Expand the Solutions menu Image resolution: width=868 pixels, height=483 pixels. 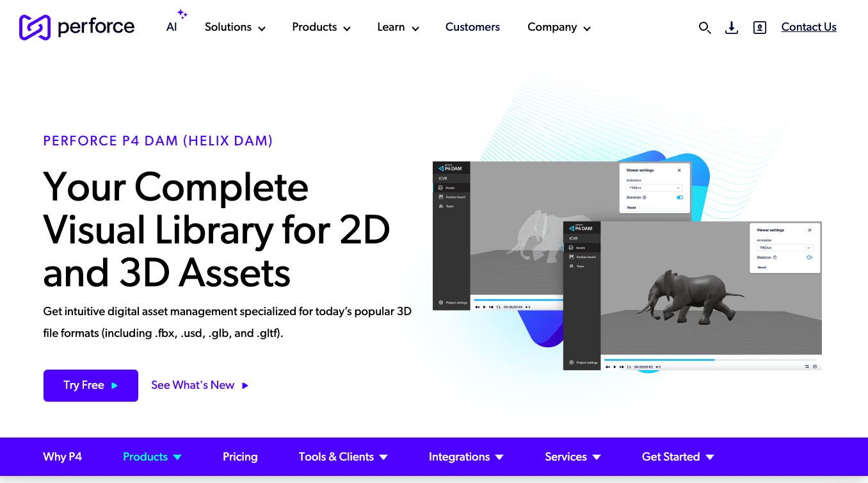[235, 27]
